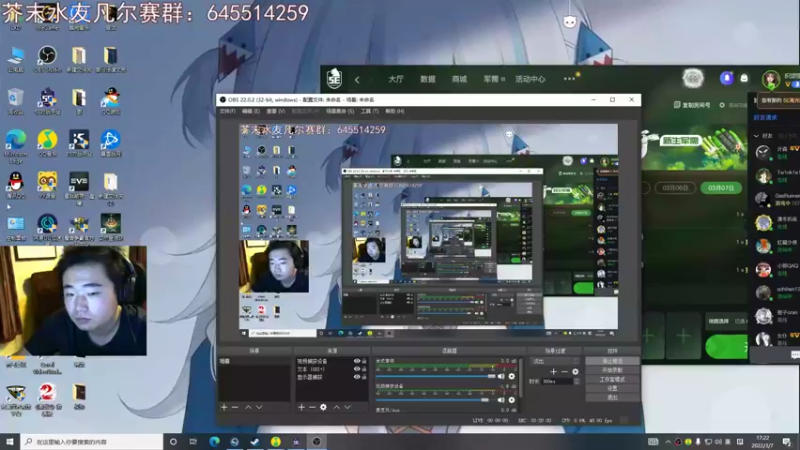Viewport: 800px width, 450px height.
Task: Enable Studio Mode in OBS controls
Action: point(612,379)
